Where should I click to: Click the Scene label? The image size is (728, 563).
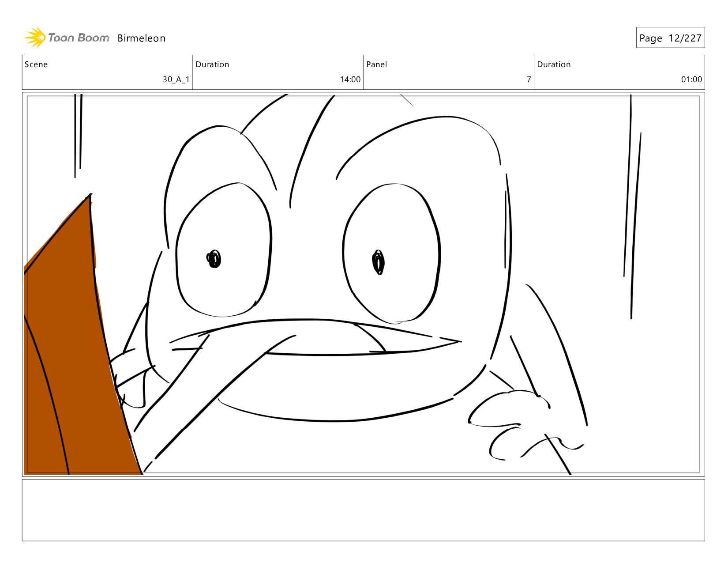36,64
